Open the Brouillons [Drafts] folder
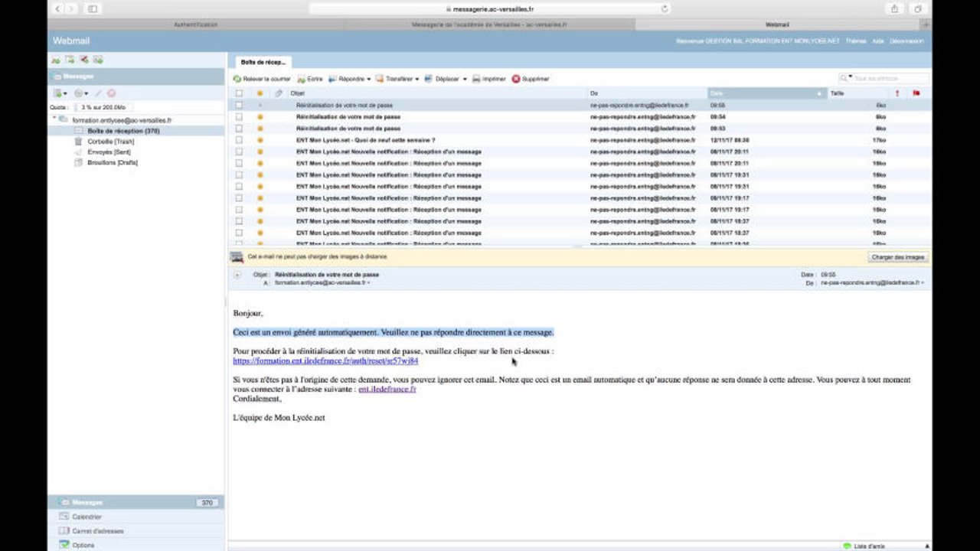This screenshot has width=980, height=551. tap(112, 162)
